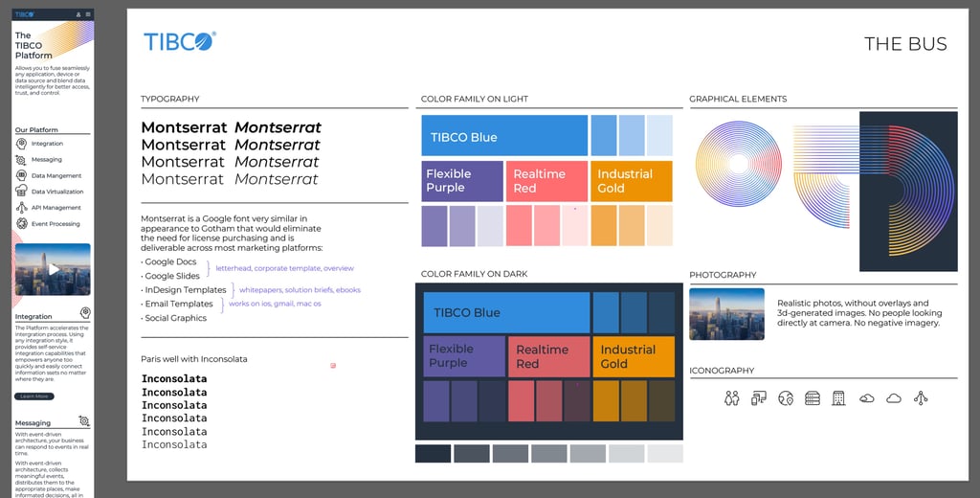Screen dimensions: 980x498
Task: Select the branching nodes icon under Iconography
Action: [x=921, y=397]
